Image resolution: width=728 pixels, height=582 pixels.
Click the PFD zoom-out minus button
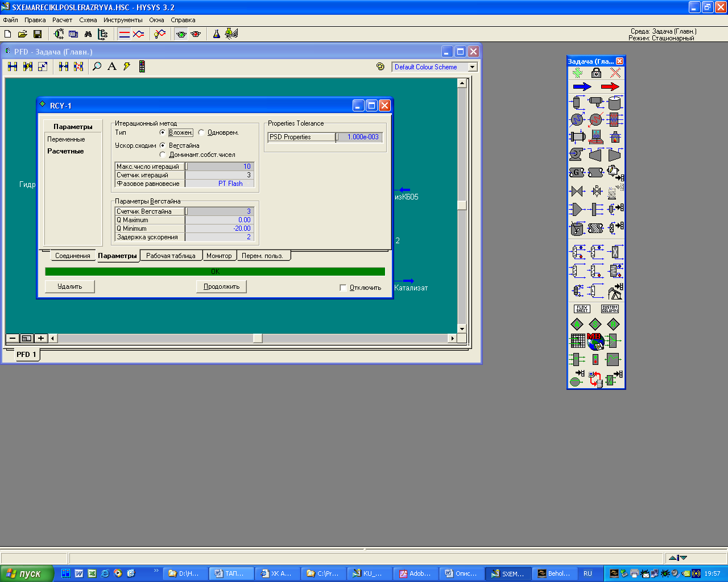13,338
